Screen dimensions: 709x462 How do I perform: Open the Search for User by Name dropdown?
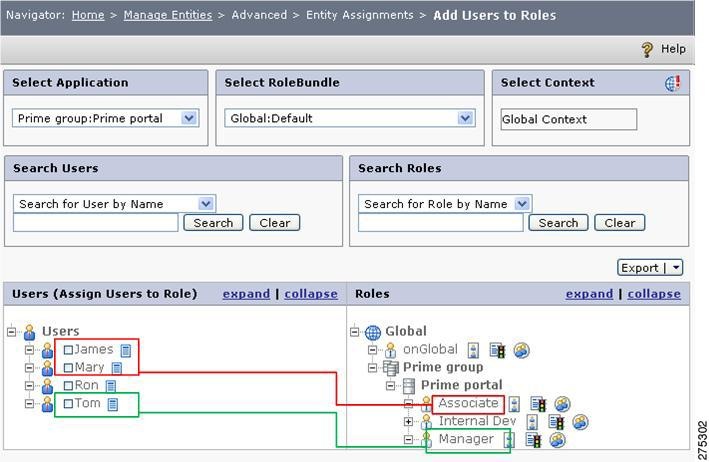click(x=206, y=204)
